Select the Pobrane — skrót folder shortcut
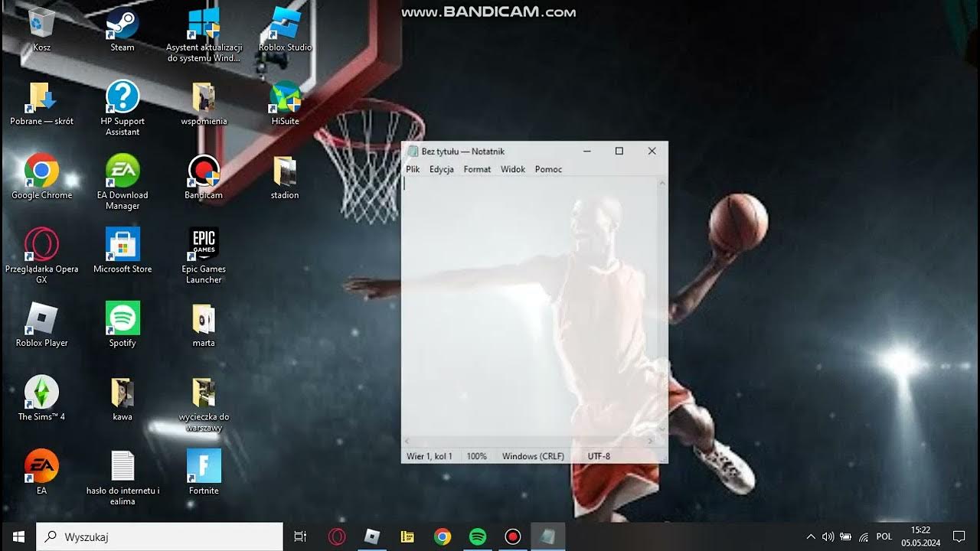The width and height of the screenshot is (980, 551). (x=41, y=103)
